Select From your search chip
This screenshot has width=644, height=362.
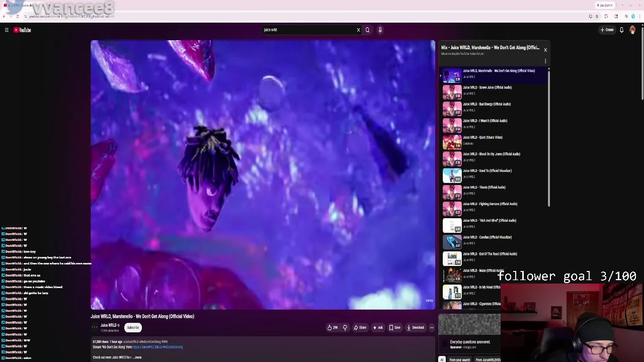tap(459, 359)
